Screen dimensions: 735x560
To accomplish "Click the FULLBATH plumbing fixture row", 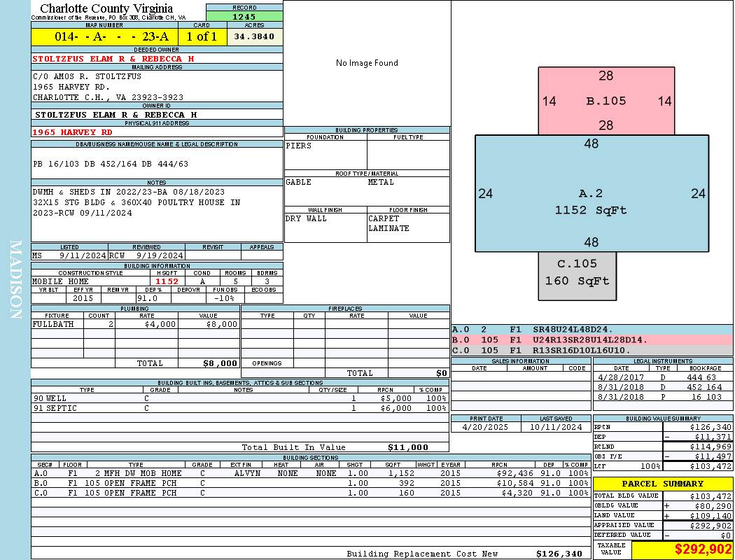I will point(135,324).
